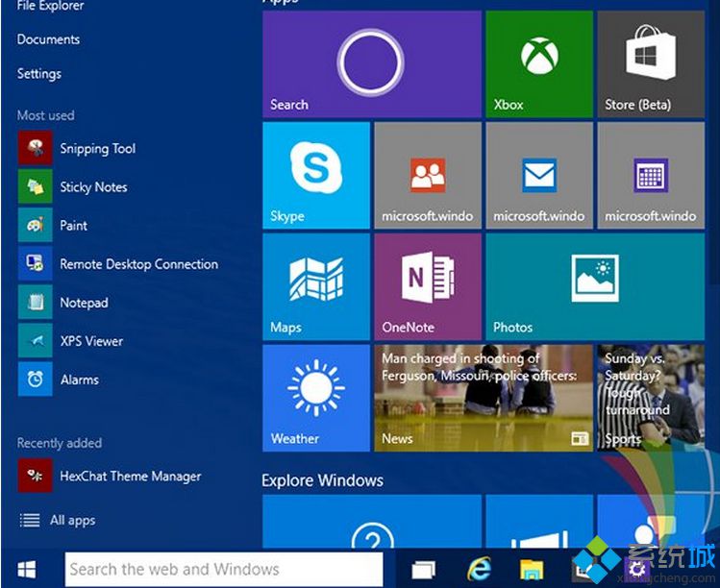
Task: Click the Paint app icon
Action: pos(36,225)
